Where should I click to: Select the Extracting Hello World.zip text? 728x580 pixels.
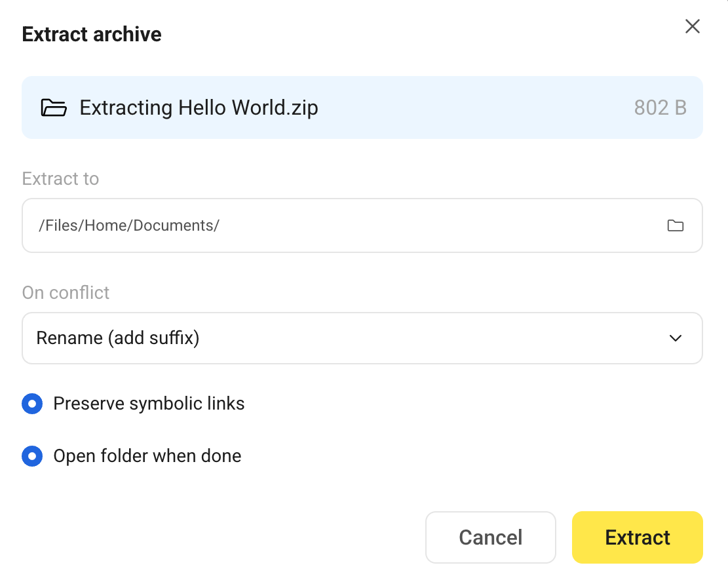pyautogui.click(x=199, y=107)
